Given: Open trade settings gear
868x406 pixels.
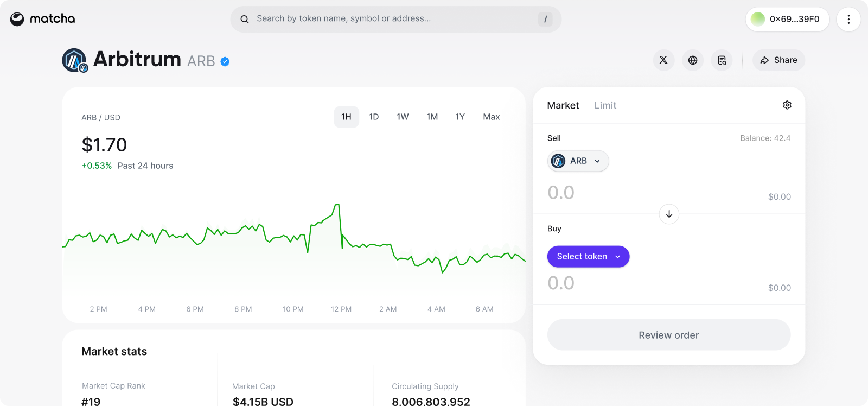Looking at the screenshot, I should (x=787, y=105).
